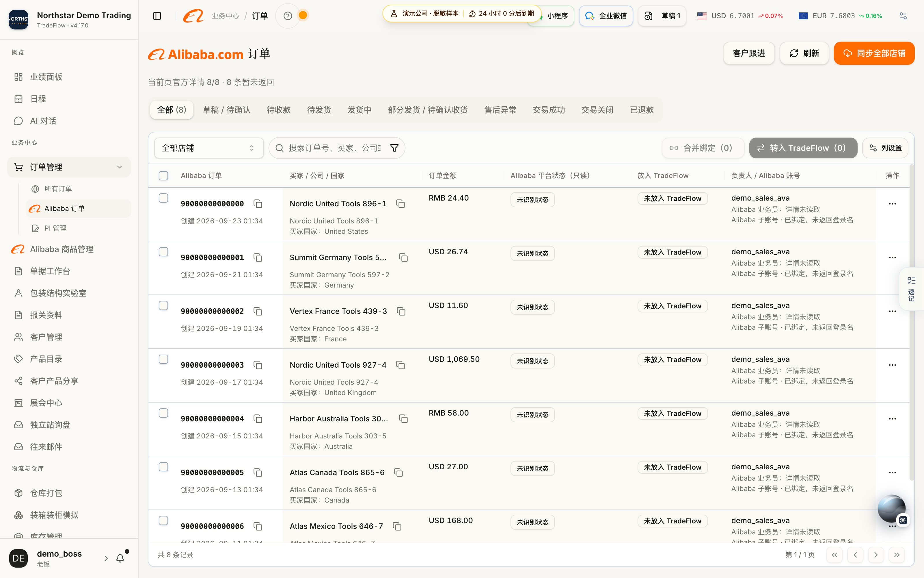Screen dimensions: 924x578
Task: Select all orders with the header checkbox
Action: pyautogui.click(x=163, y=175)
